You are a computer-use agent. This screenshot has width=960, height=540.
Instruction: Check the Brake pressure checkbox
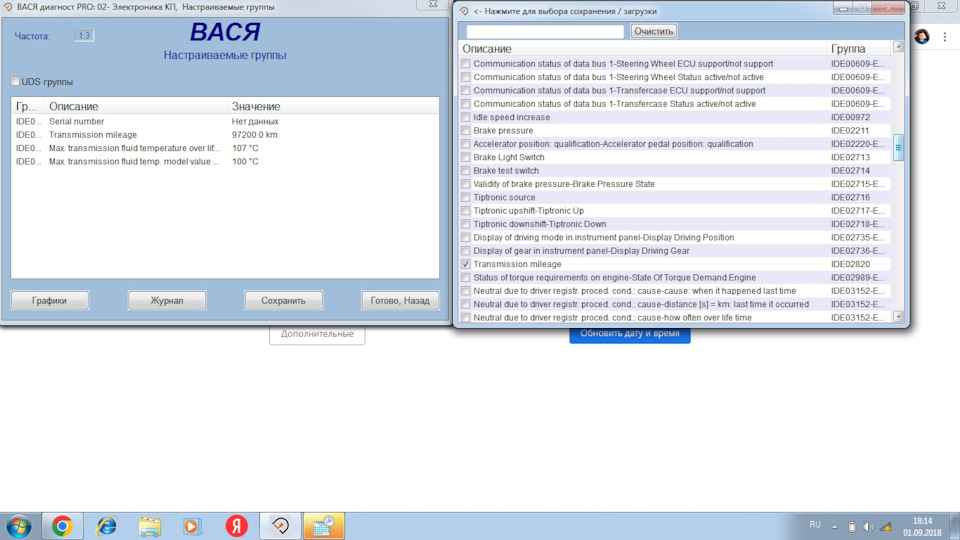coord(466,130)
